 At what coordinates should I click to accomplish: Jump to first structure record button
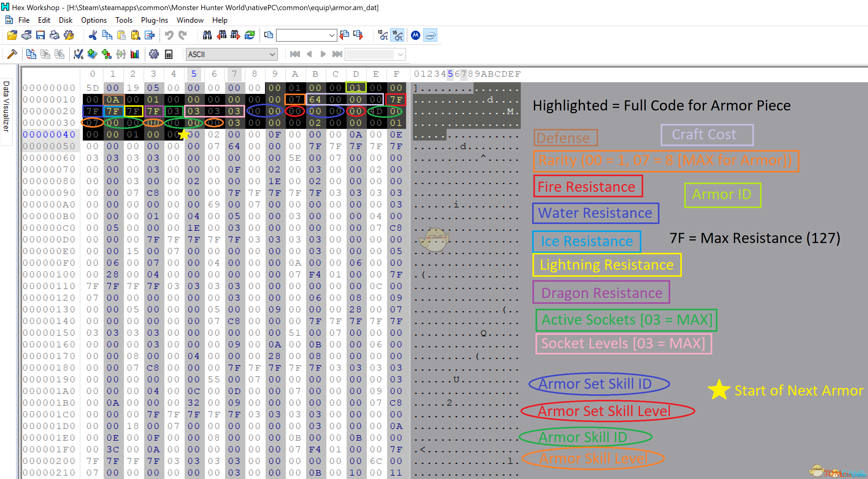coord(295,54)
